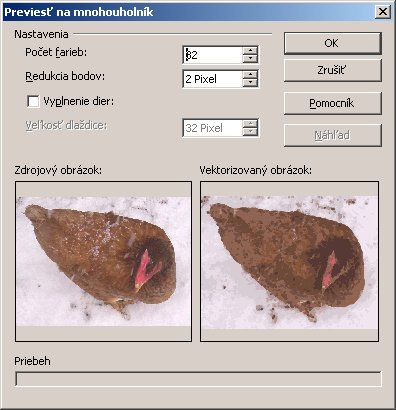Click the Veľkosť dlaždice label
Screen dimensions: 396x410
click(66, 126)
